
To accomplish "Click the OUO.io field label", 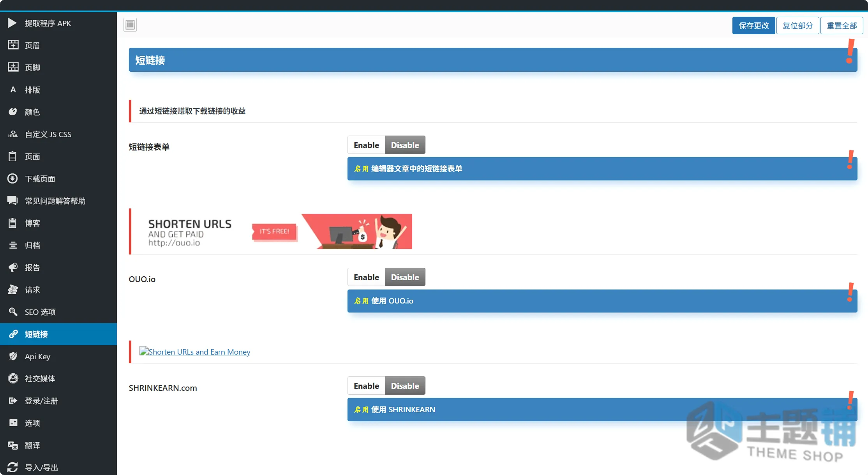I will click(142, 279).
